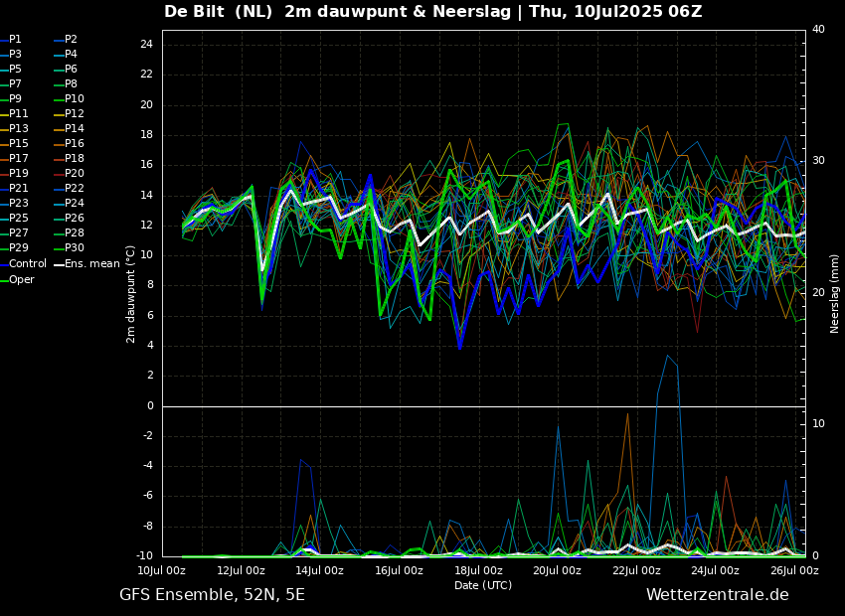The image size is (845, 616).
Task: Click the 2m dauwpunt (°C) axis label
Action: click(x=131, y=294)
